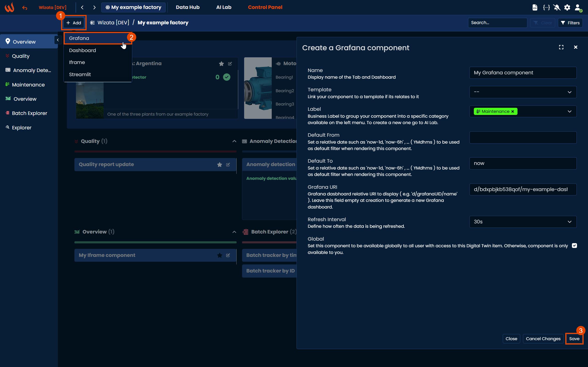Select Streamlit from the Add menu
Screen dimensions: 588x367
point(80,74)
